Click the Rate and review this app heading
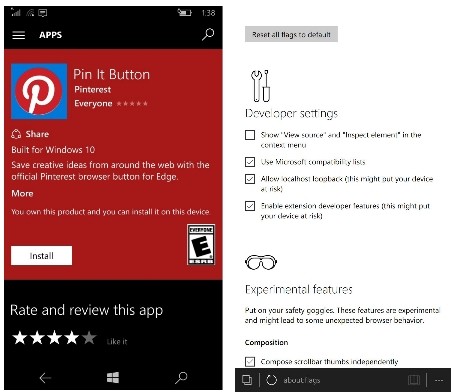 click(87, 310)
